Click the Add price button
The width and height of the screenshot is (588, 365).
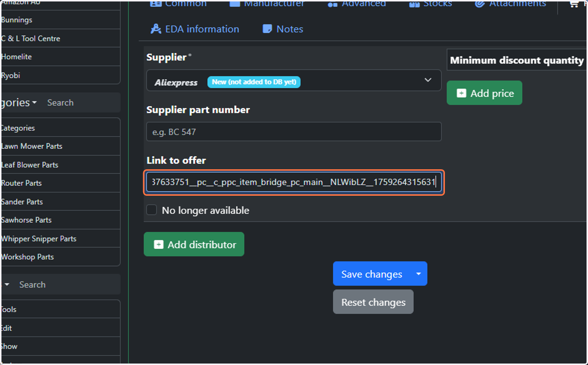pos(484,93)
